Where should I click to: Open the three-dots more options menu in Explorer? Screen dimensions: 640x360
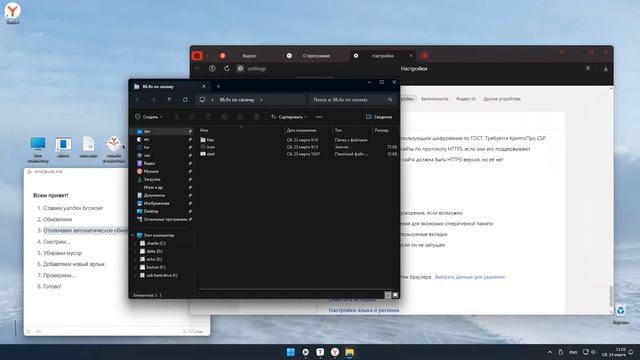(319, 117)
